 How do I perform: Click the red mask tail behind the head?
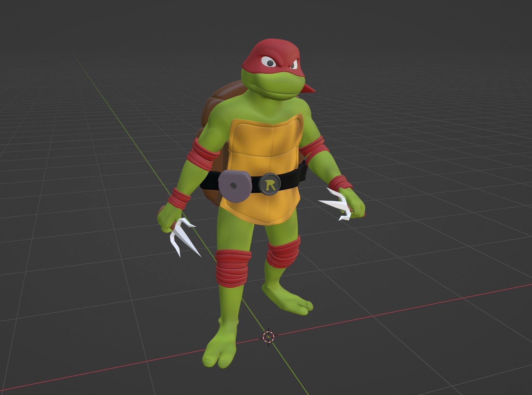[x=308, y=89]
